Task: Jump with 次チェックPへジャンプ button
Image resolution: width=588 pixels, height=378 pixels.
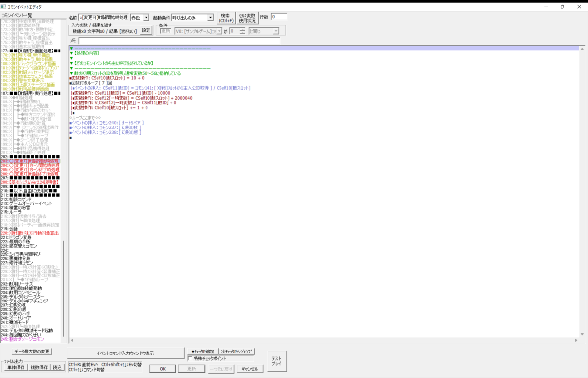Action: [x=237, y=351]
